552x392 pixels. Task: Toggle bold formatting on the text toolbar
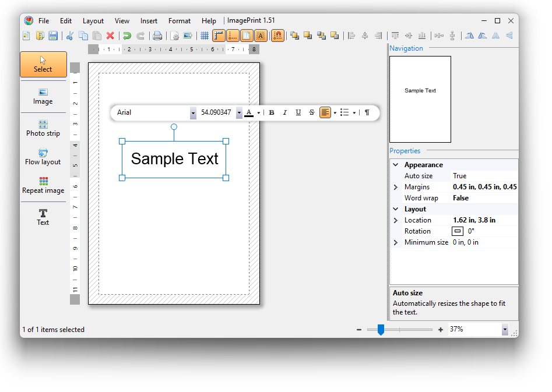[272, 112]
